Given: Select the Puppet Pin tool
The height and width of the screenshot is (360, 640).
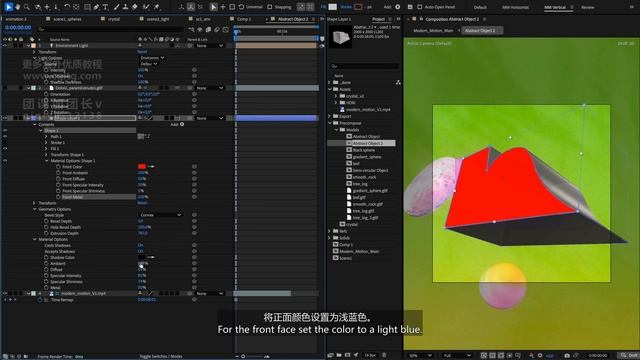Looking at the screenshot, I should pyautogui.click(x=157, y=7).
